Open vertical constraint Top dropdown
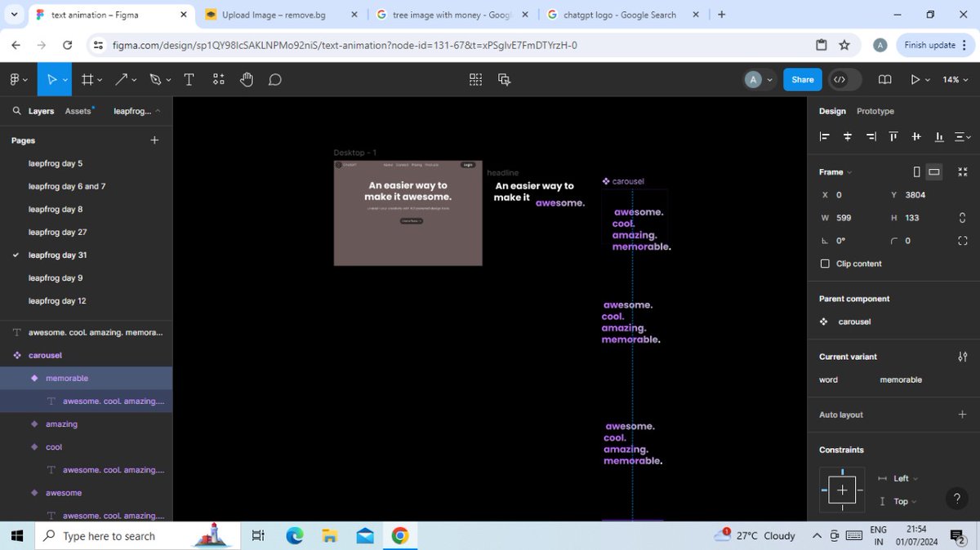Viewport: 980px width, 550px height. (898, 501)
